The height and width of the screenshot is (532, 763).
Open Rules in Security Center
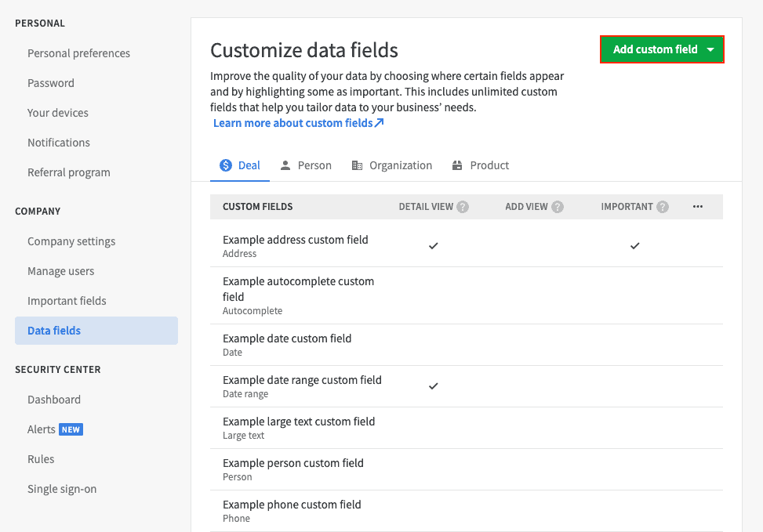pyautogui.click(x=41, y=459)
